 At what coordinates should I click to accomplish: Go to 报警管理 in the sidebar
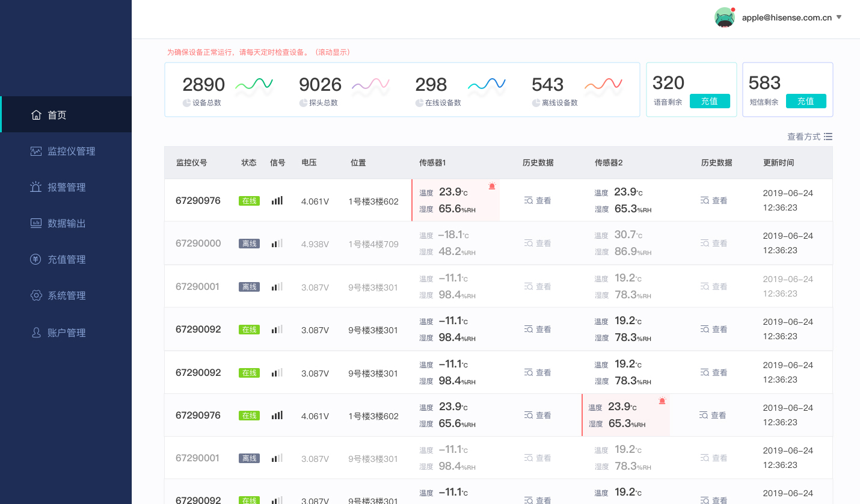pos(66,187)
